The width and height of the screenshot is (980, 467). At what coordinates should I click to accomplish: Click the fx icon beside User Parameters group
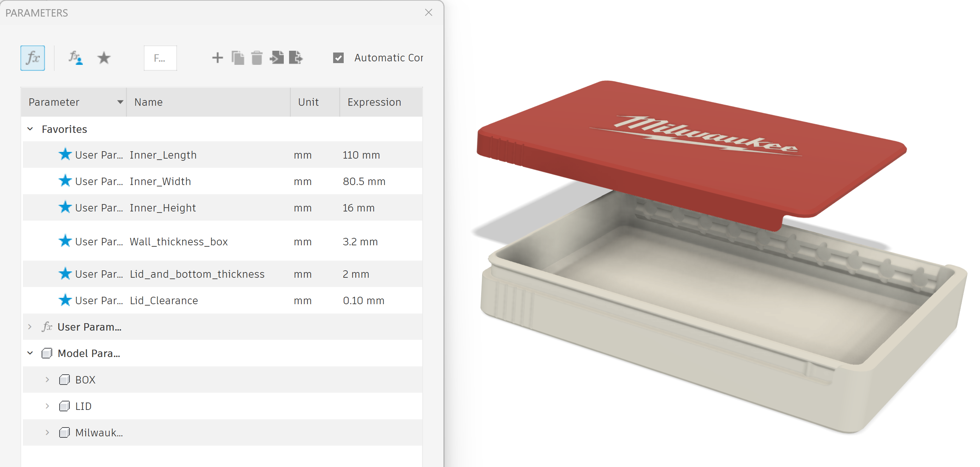click(x=47, y=327)
